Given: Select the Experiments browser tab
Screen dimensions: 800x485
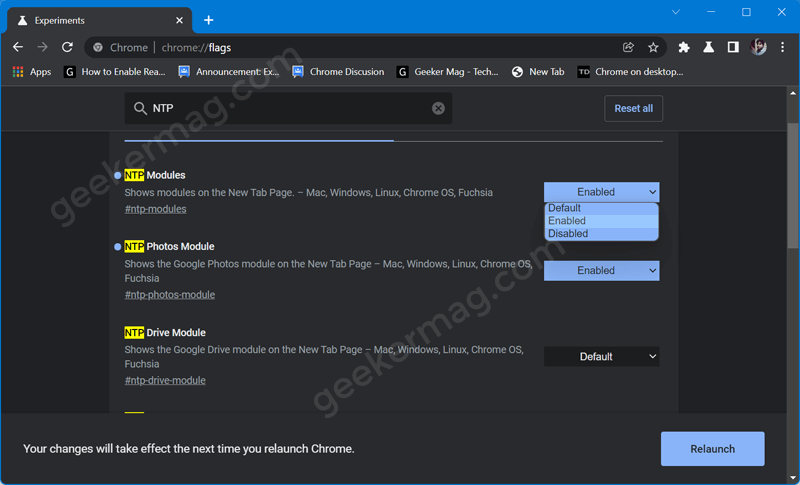Looking at the screenshot, I should [99, 20].
